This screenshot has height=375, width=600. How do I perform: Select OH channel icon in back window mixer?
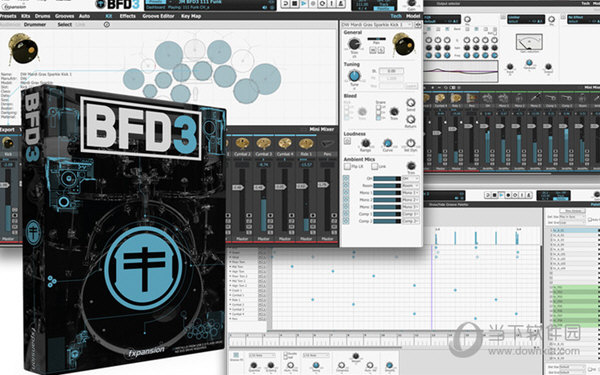click(488, 98)
